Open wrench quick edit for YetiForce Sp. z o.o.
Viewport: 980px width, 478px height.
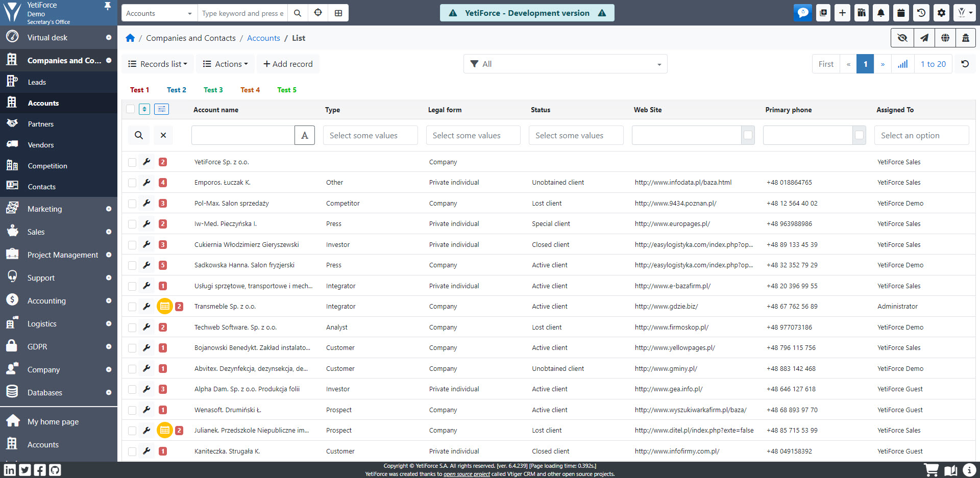click(146, 162)
